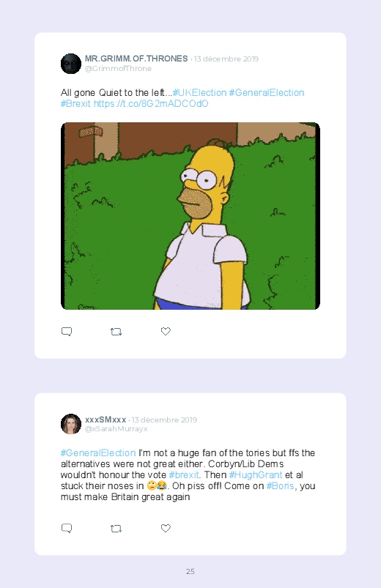Click reply icon under Homer Simpson tweet
The height and width of the screenshot is (588, 381).
click(x=67, y=332)
